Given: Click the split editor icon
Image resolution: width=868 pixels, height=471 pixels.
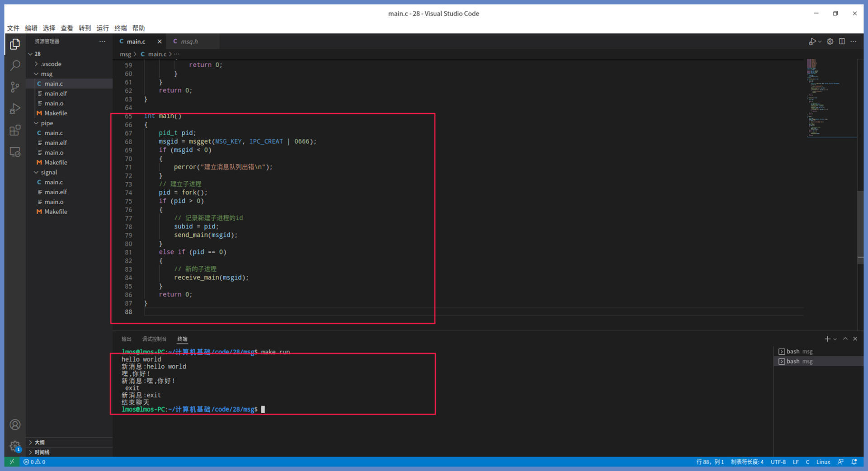Looking at the screenshot, I should point(842,42).
